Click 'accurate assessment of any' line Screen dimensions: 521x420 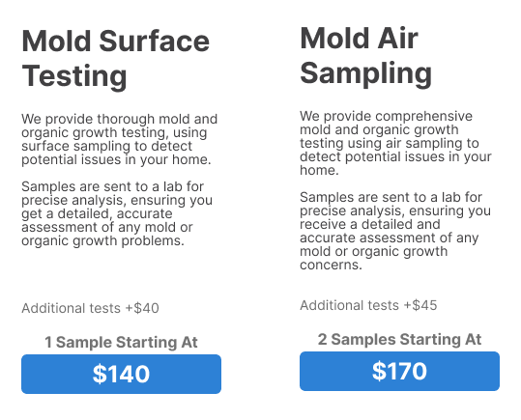click(390, 238)
